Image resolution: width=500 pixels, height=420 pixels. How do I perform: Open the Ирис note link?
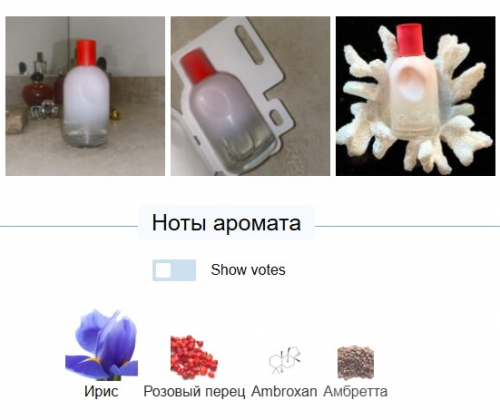(101, 391)
